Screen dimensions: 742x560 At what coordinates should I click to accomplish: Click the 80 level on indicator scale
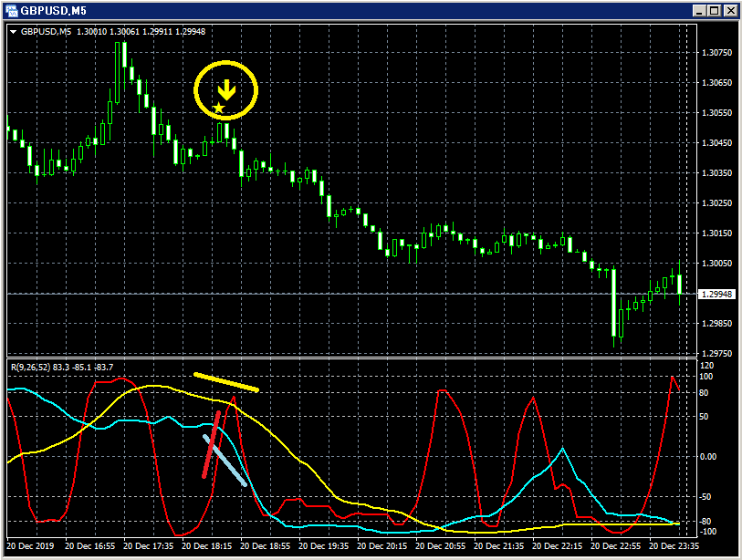pyautogui.click(x=704, y=393)
